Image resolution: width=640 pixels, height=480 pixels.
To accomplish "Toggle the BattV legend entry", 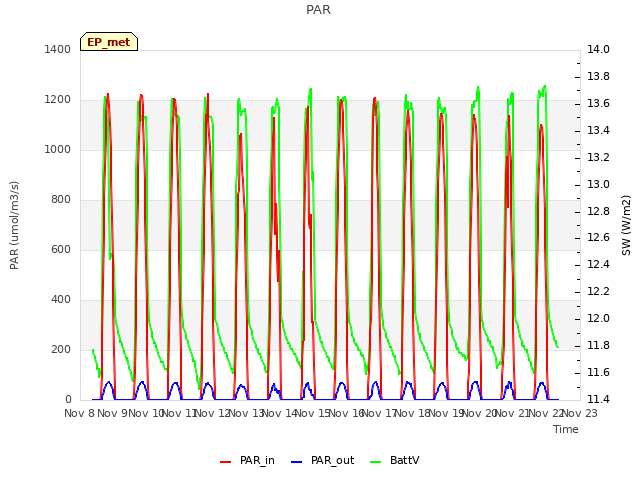I will pyautogui.click(x=394, y=460).
